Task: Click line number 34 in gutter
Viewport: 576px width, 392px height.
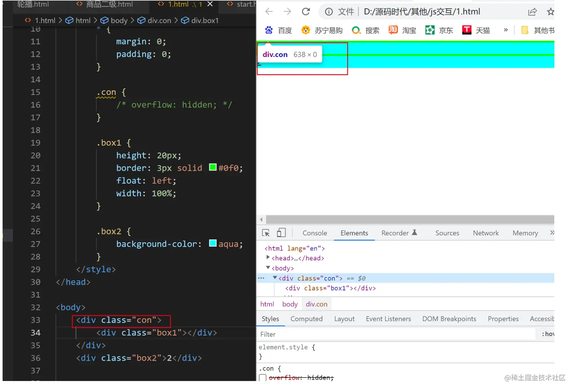Action: tap(35, 333)
